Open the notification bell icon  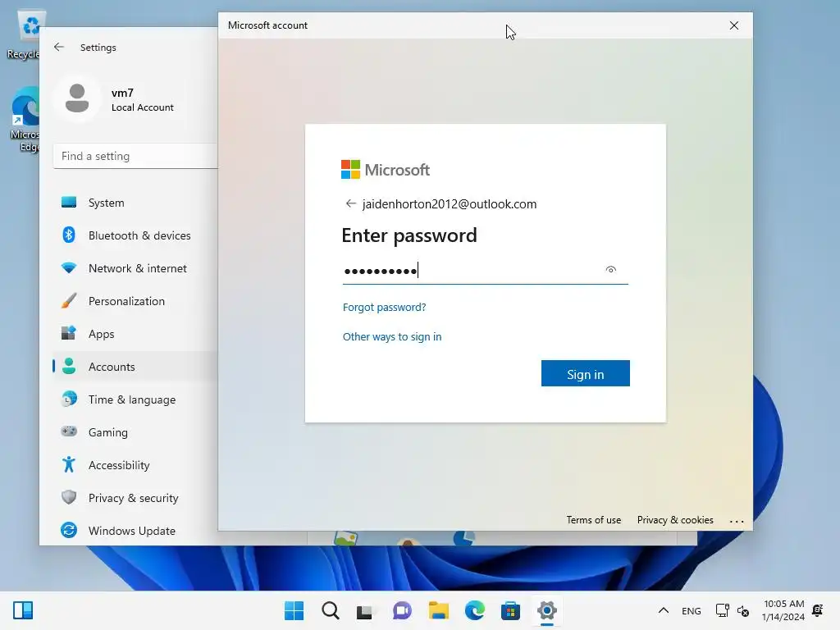click(818, 609)
